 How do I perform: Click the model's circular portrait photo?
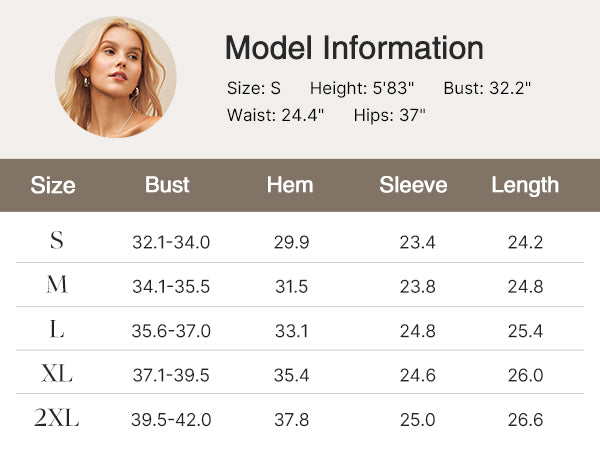(x=116, y=77)
